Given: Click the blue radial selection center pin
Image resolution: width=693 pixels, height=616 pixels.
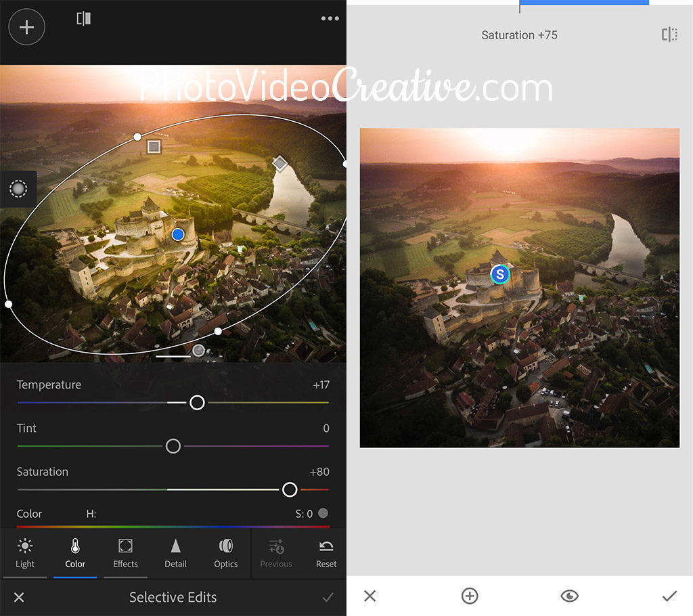Looking at the screenshot, I should pos(178,234).
